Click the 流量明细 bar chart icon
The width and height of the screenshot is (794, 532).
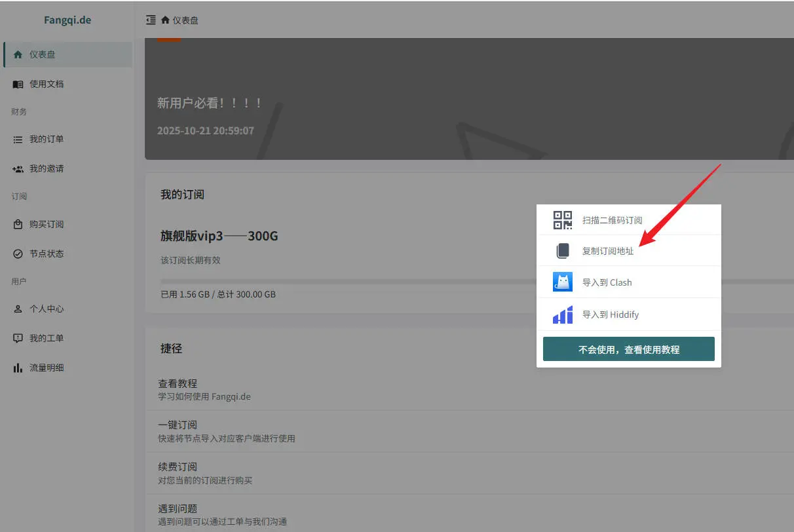pos(18,368)
